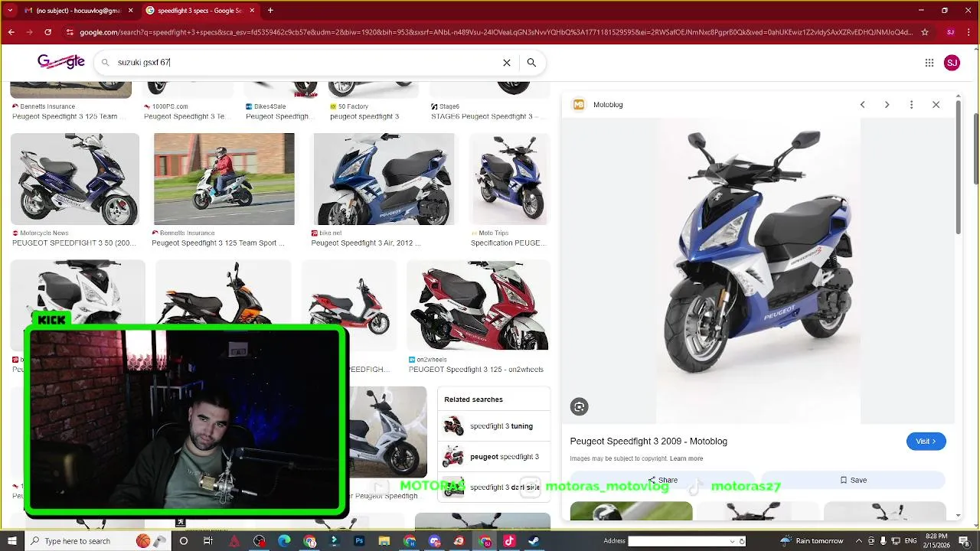The image size is (980, 551).
Task: Save the Speedfight image
Action: tap(853, 480)
